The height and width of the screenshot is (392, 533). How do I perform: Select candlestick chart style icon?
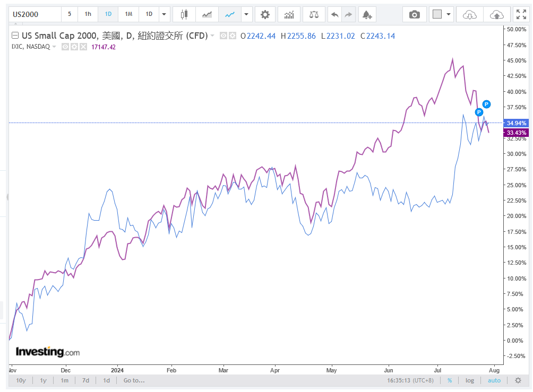(184, 14)
